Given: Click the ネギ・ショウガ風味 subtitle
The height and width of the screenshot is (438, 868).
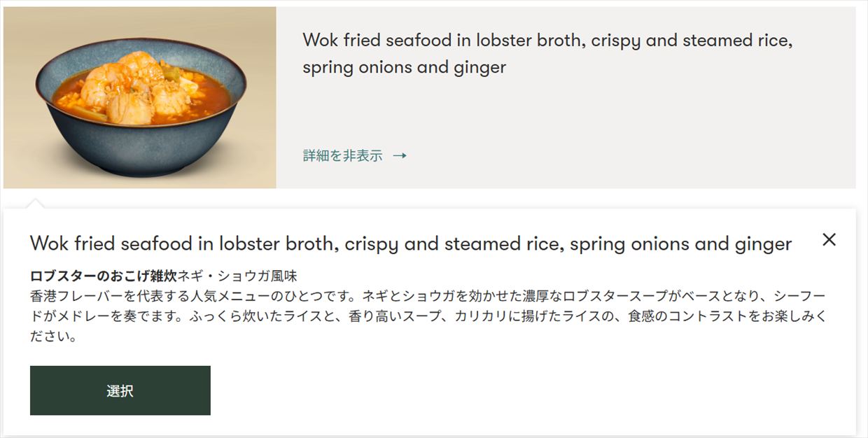Looking at the screenshot, I should click(237, 276).
